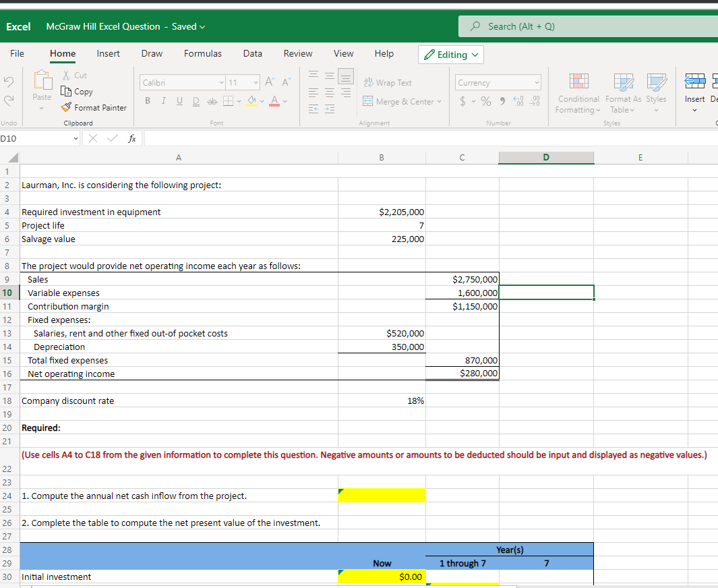Viewport: 718px width, 588px height.
Task: Click the Undo arrow icon
Action: click(10, 83)
